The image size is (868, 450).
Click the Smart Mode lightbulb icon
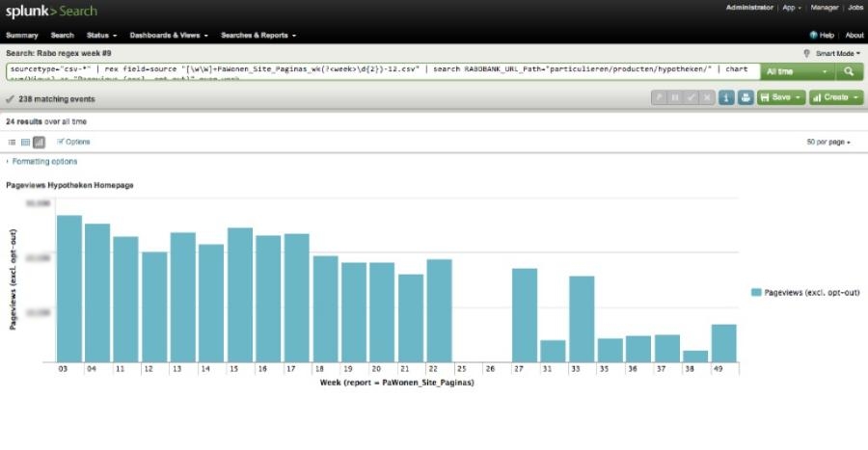coord(806,54)
